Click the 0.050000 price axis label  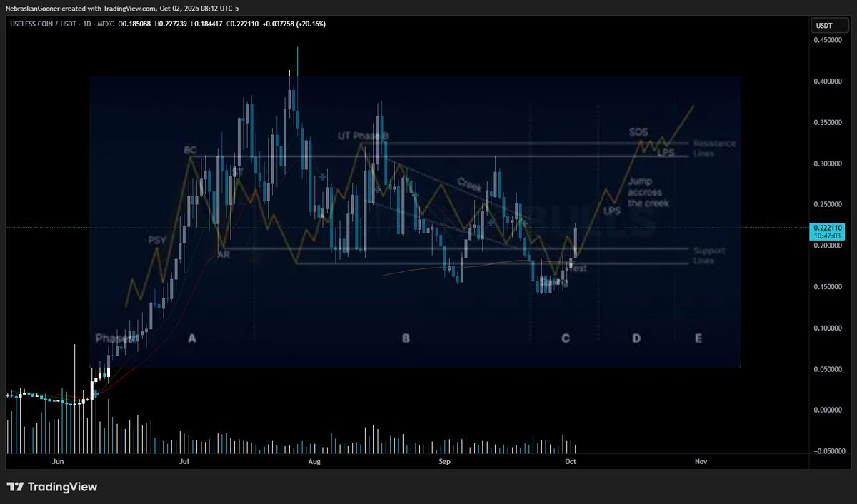829,369
